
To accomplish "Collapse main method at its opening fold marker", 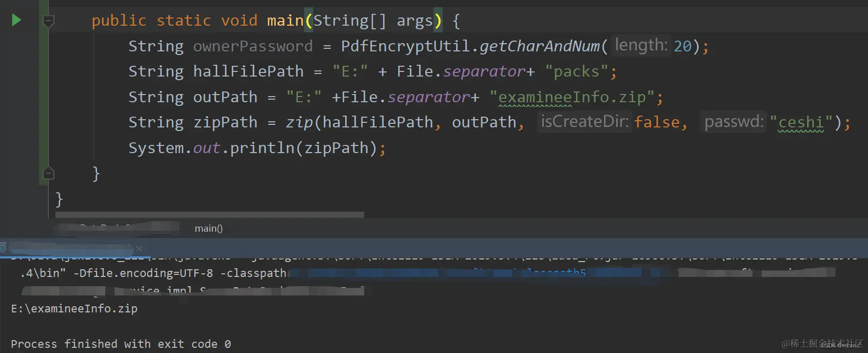I will tap(48, 21).
